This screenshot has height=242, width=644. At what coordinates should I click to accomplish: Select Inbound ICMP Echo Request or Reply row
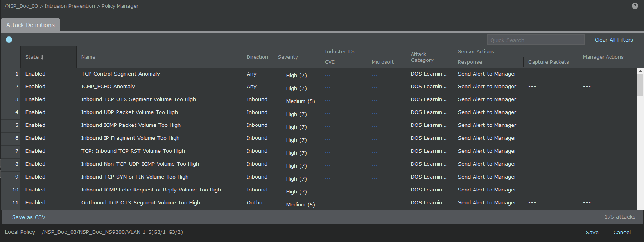(319, 190)
